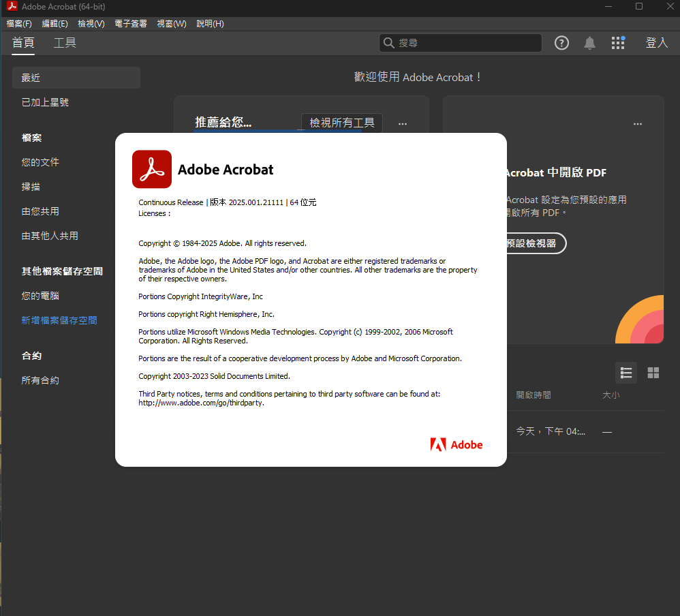Switch to the 工具 tab

pyautogui.click(x=65, y=43)
